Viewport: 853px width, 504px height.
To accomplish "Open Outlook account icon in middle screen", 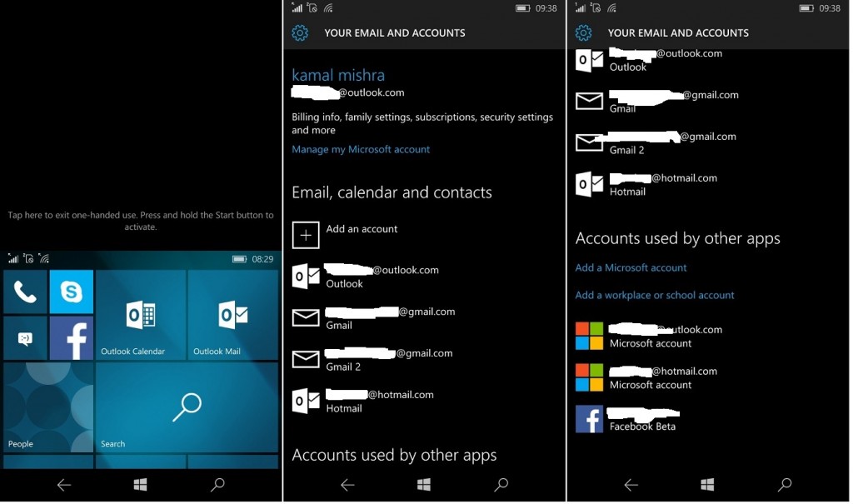I will click(x=306, y=277).
